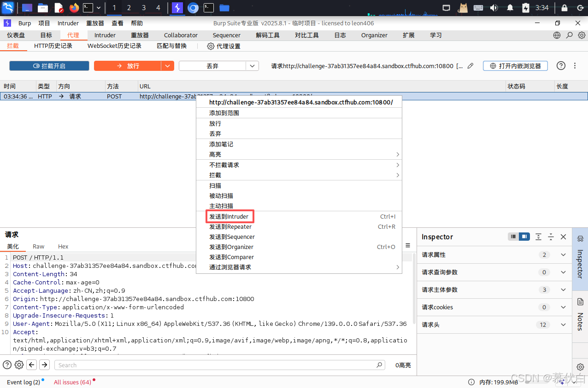Select the intercepted POST request row
The image size is (588, 388).
pos(294,96)
